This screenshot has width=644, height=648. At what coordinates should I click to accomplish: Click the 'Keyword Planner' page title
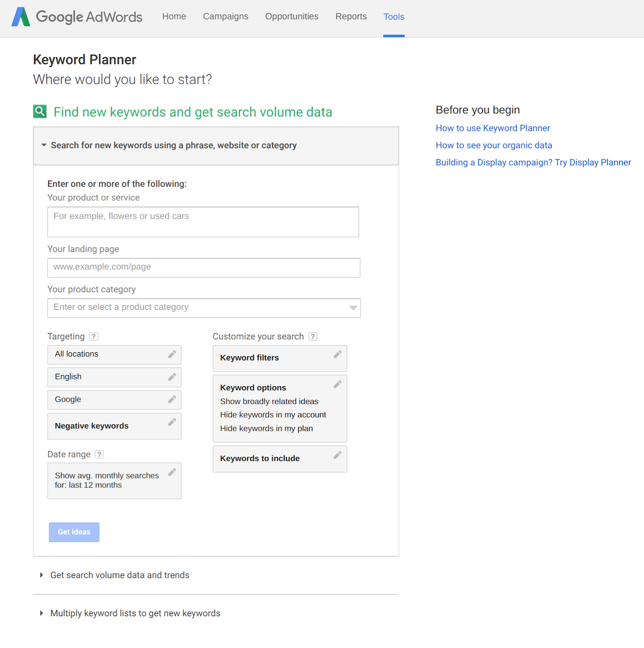pos(85,60)
